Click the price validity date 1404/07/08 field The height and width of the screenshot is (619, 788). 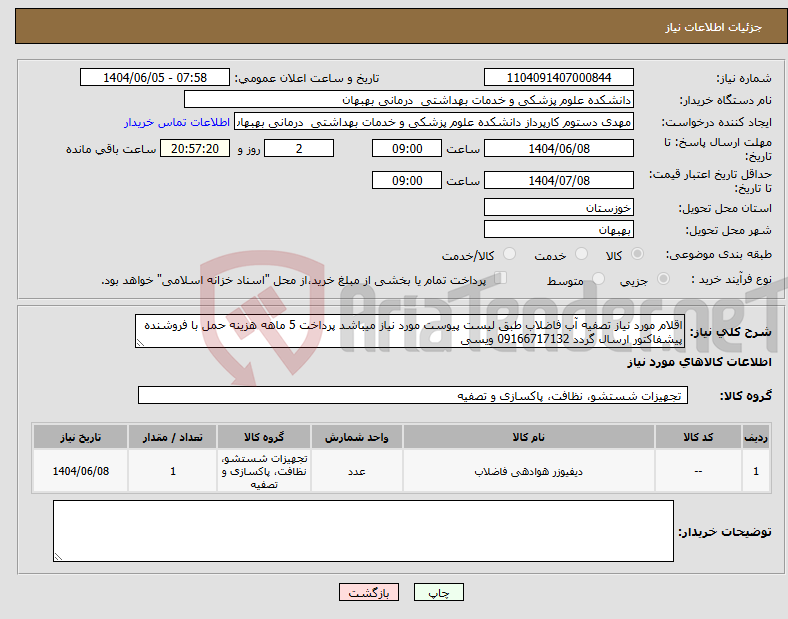point(558,180)
